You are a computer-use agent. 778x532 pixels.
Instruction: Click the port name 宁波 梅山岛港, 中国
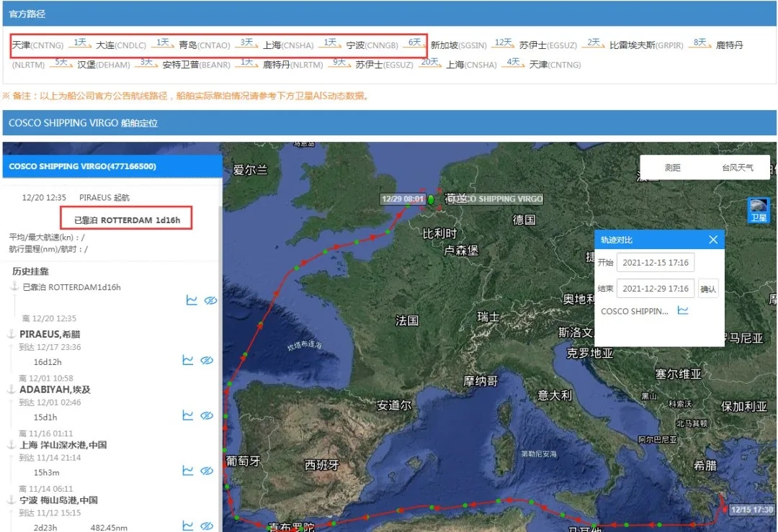[x=58, y=500]
